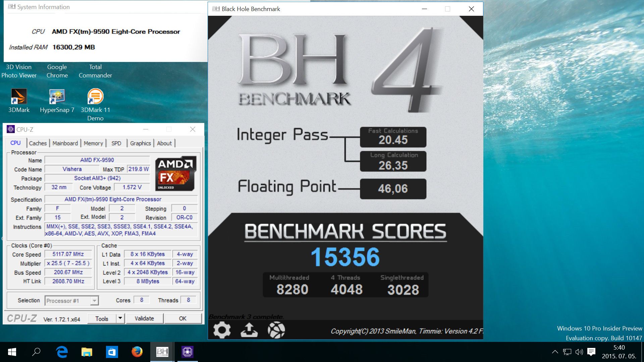This screenshot has width=644, height=362.
Task: Select the CPU tab in CPU-Z
Action: pyautogui.click(x=15, y=143)
